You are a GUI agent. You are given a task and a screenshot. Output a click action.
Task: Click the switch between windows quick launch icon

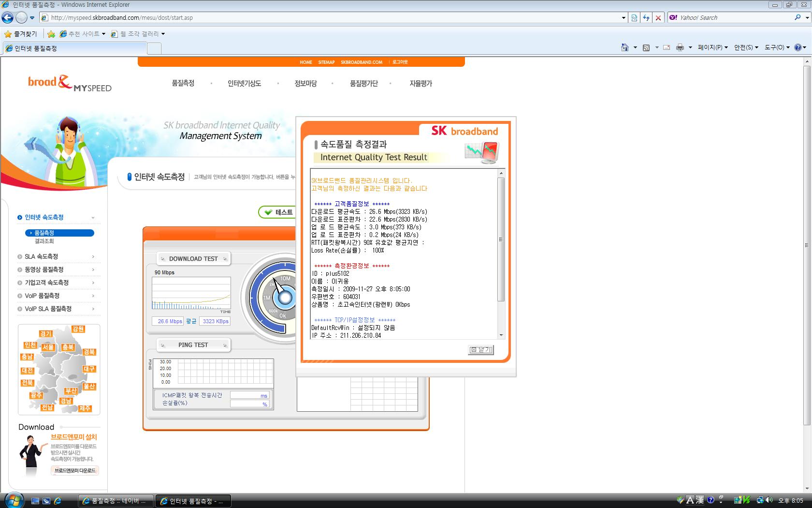coord(46,501)
